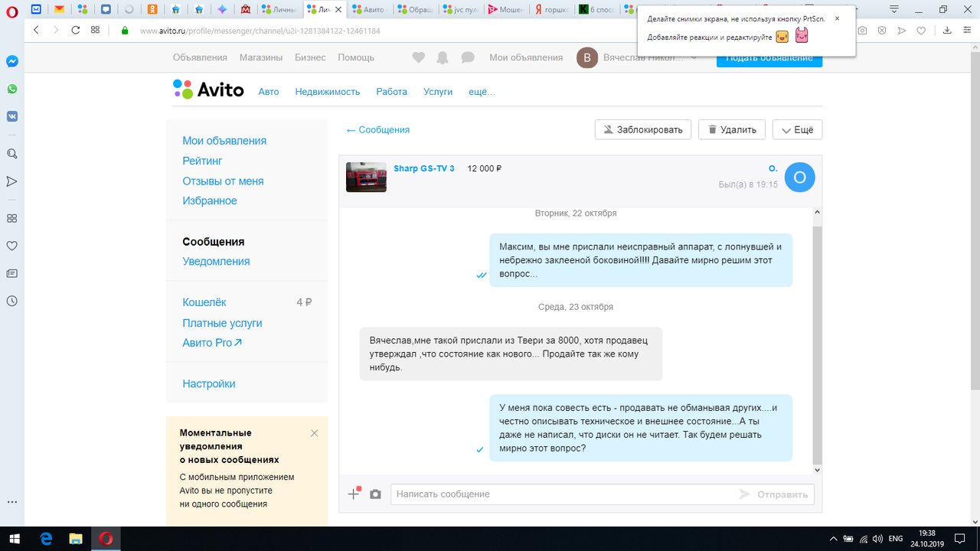980x551 pixels.
Task: Open user profile menu Вячеслав
Action: point(637,58)
